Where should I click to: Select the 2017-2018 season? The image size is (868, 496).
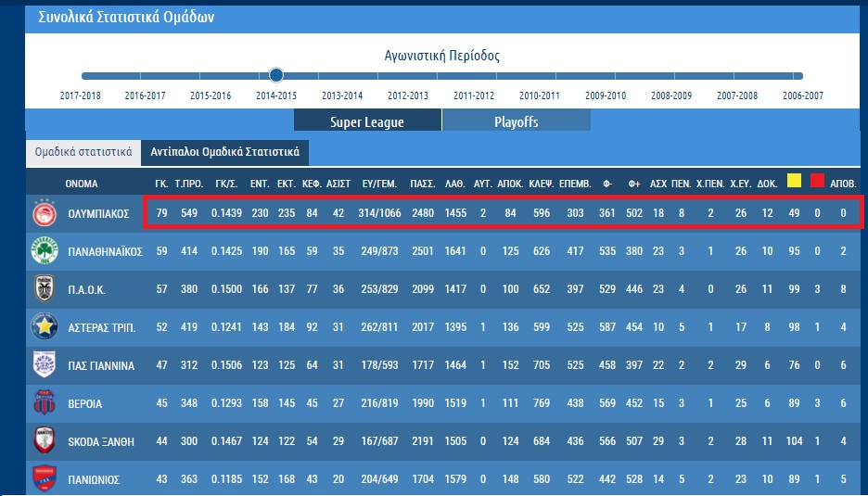(81, 95)
